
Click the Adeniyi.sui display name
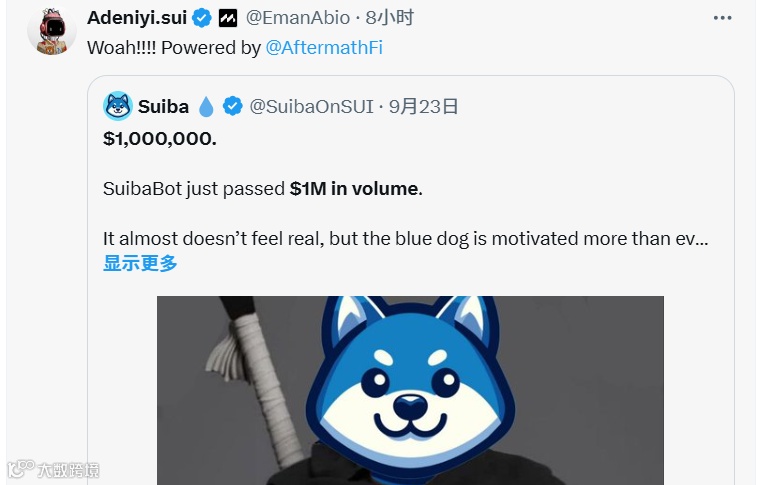click(137, 18)
